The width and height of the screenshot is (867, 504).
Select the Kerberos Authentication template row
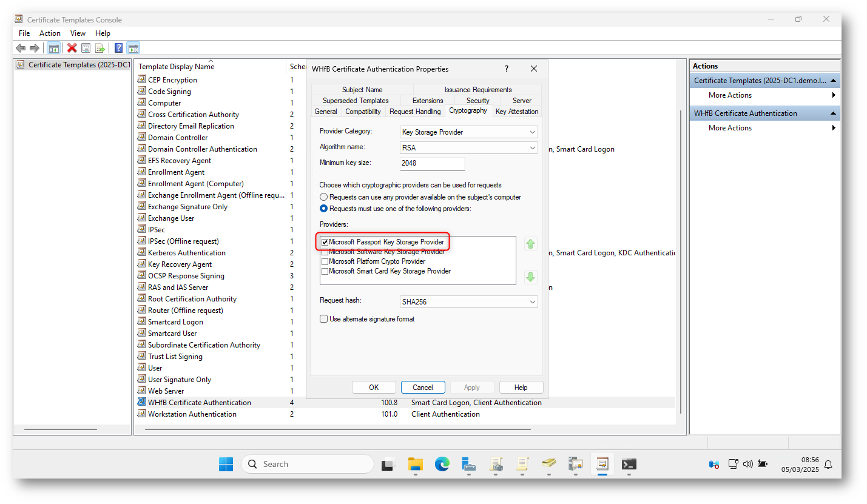click(x=405, y=252)
